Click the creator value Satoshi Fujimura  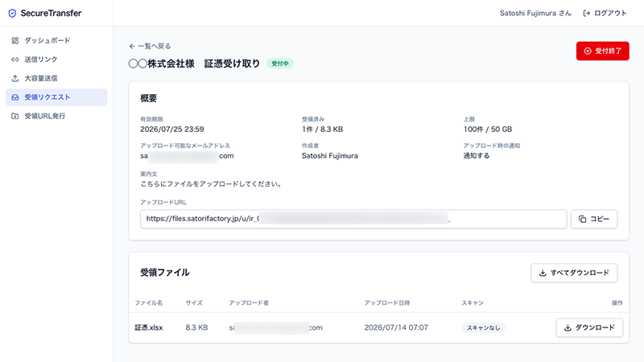click(330, 156)
